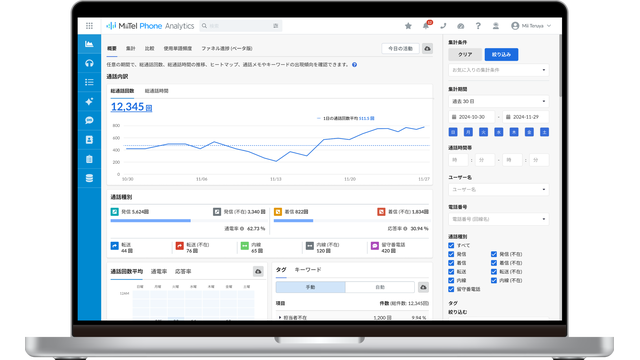Click the phone handset header icon

tap(443, 26)
